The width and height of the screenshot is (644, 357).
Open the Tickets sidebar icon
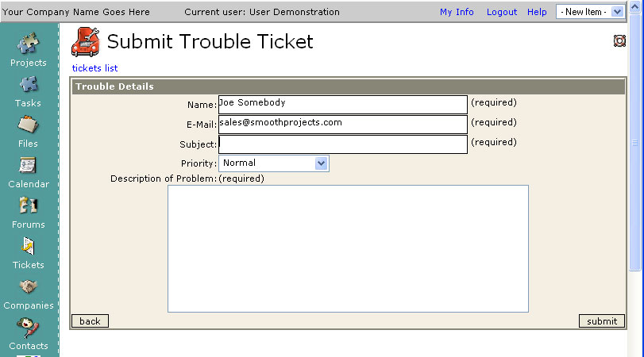click(28, 246)
